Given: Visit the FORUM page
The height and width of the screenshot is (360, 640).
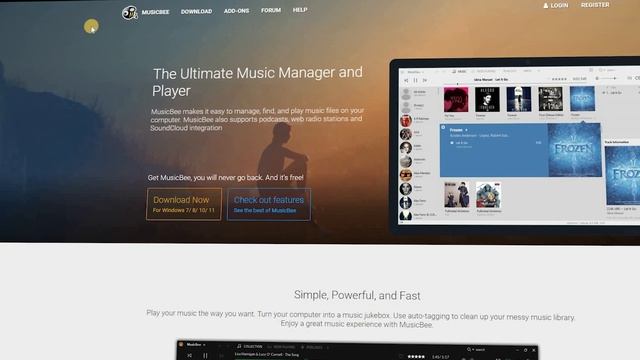Looking at the screenshot, I should point(271,10).
